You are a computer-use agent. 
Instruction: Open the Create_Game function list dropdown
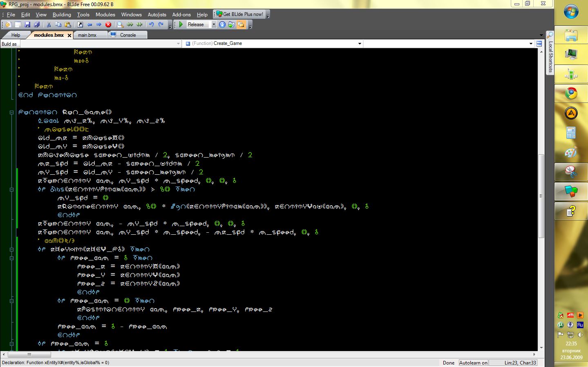(360, 44)
